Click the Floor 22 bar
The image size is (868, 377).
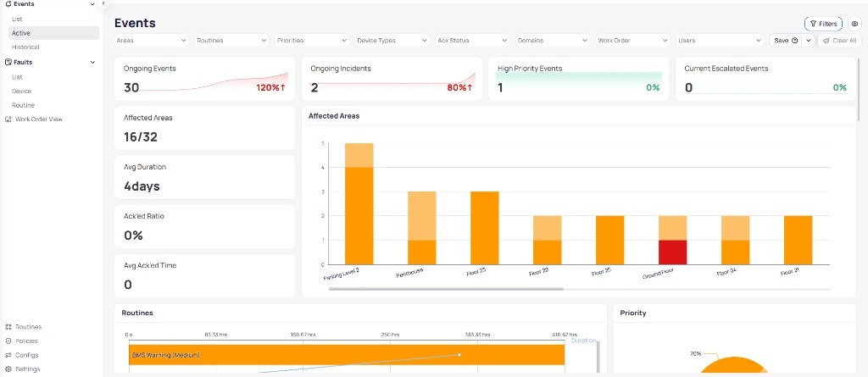click(548, 241)
